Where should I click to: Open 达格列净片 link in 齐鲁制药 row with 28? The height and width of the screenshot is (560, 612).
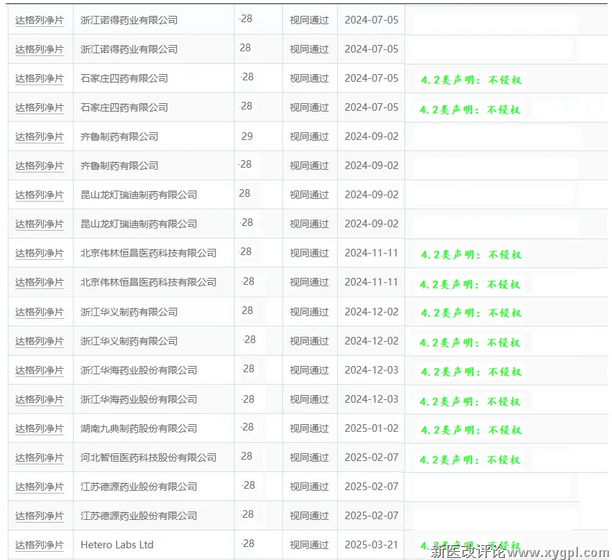click(39, 166)
